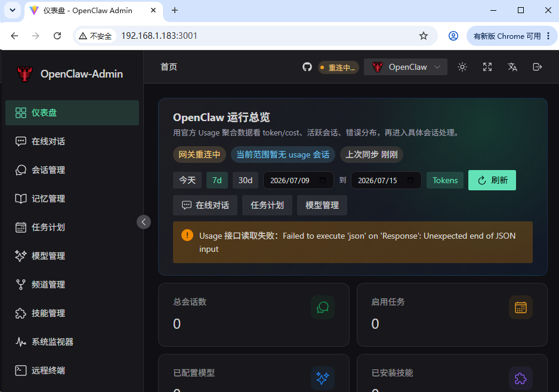Open 在线对话 in the sidebar
The height and width of the screenshot is (392, 559).
[72, 141]
